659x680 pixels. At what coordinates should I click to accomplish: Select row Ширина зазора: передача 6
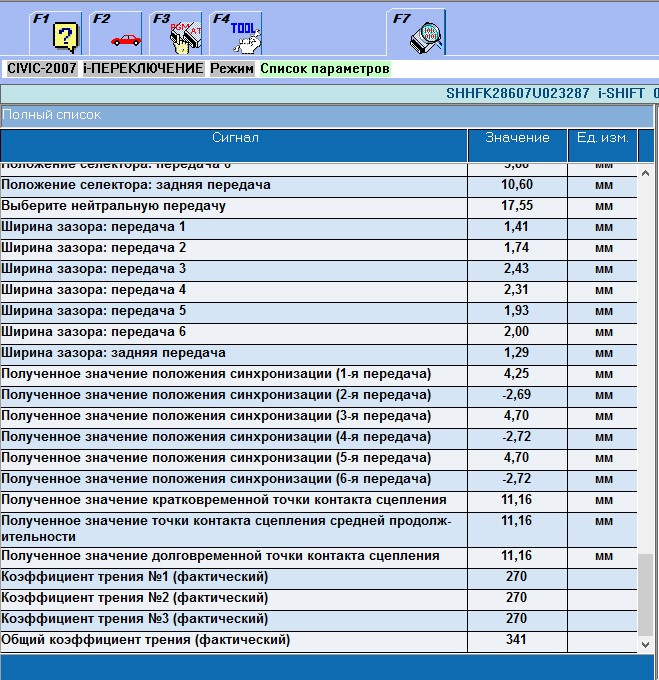pos(319,333)
